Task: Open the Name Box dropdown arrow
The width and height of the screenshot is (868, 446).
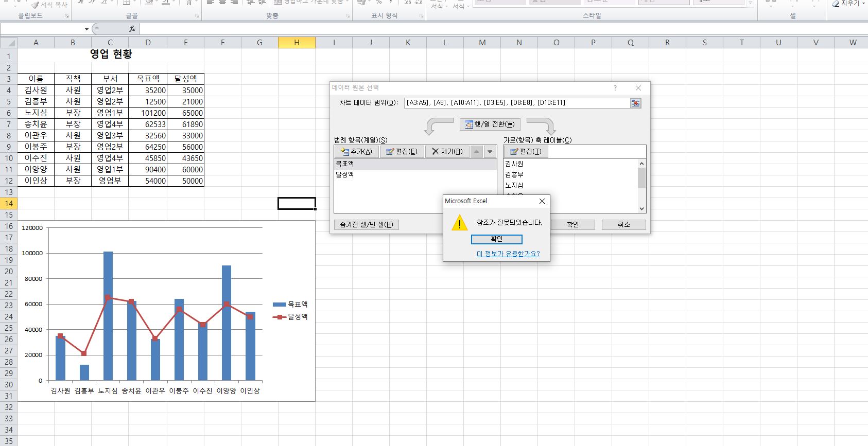Action: 86,29
